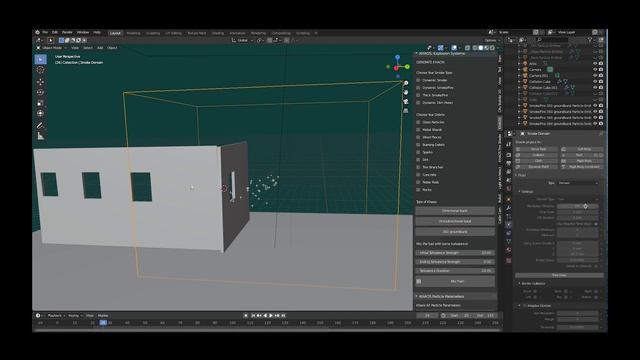This screenshot has width=640, height=360.
Task: Select solid viewport shading mode
Action: coord(480,48)
